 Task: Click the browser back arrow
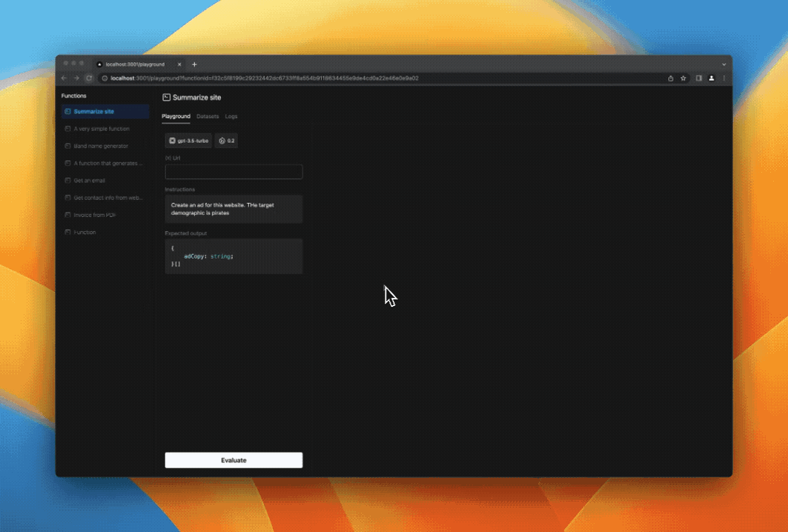(x=64, y=78)
